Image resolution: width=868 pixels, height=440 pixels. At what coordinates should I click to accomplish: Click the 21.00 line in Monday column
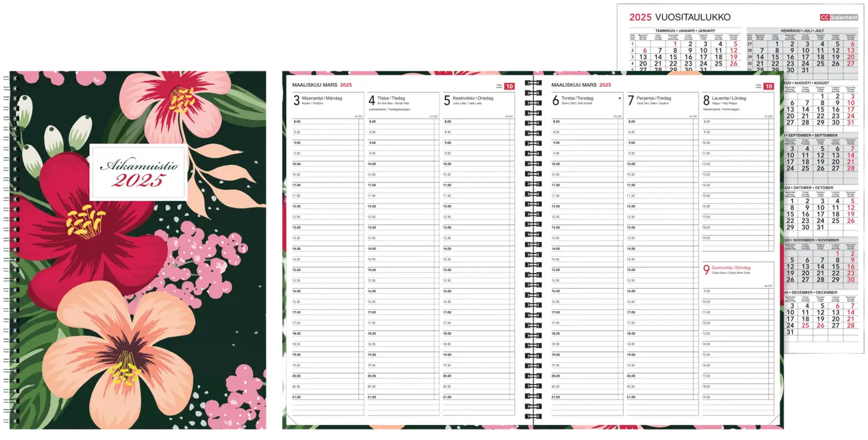(328, 397)
